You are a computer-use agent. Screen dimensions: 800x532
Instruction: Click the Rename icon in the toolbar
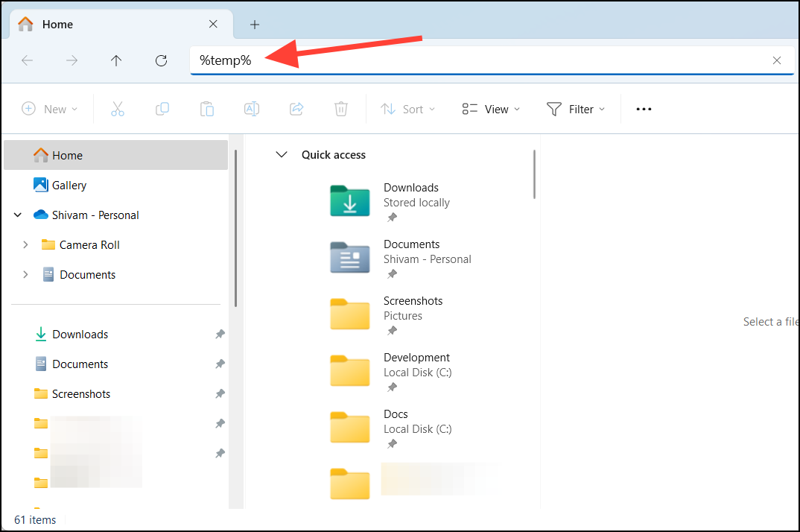click(252, 109)
